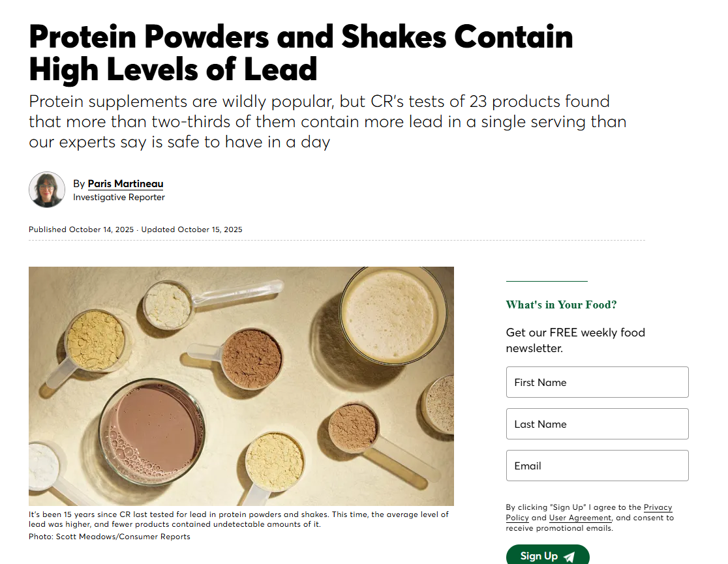Click the subheading about 23 products tested
This screenshot has height=564, width=728.
[327, 122]
